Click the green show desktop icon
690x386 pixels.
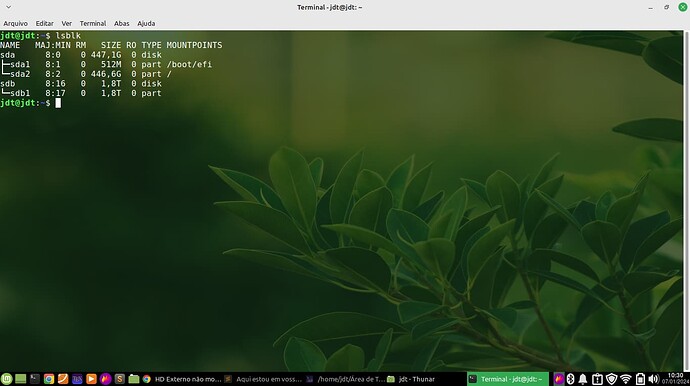click(x=20, y=379)
